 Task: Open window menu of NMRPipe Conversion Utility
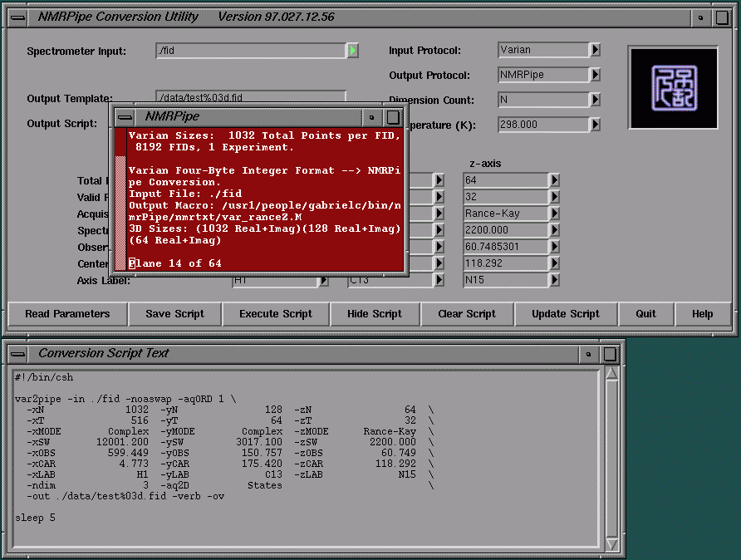pyautogui.click(x=18, y=17)
